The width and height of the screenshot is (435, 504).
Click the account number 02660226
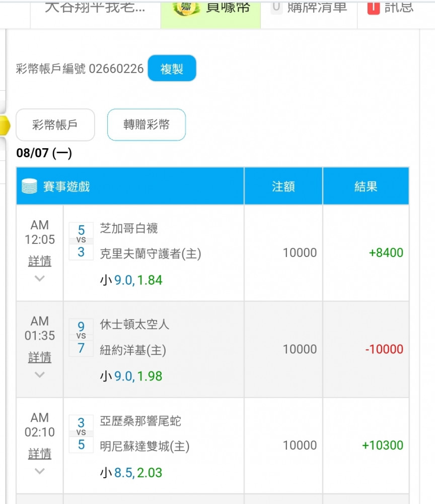click(x=116, y=69)
